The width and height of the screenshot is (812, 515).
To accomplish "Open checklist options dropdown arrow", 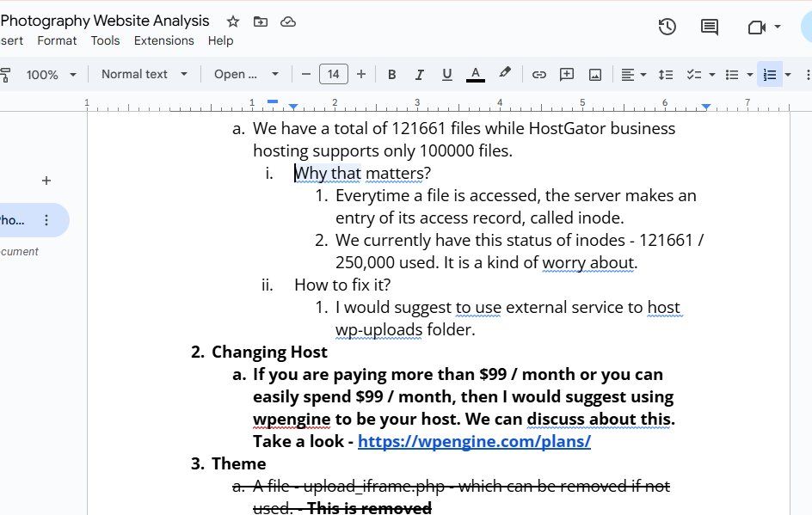I will (x=712, y=75).
